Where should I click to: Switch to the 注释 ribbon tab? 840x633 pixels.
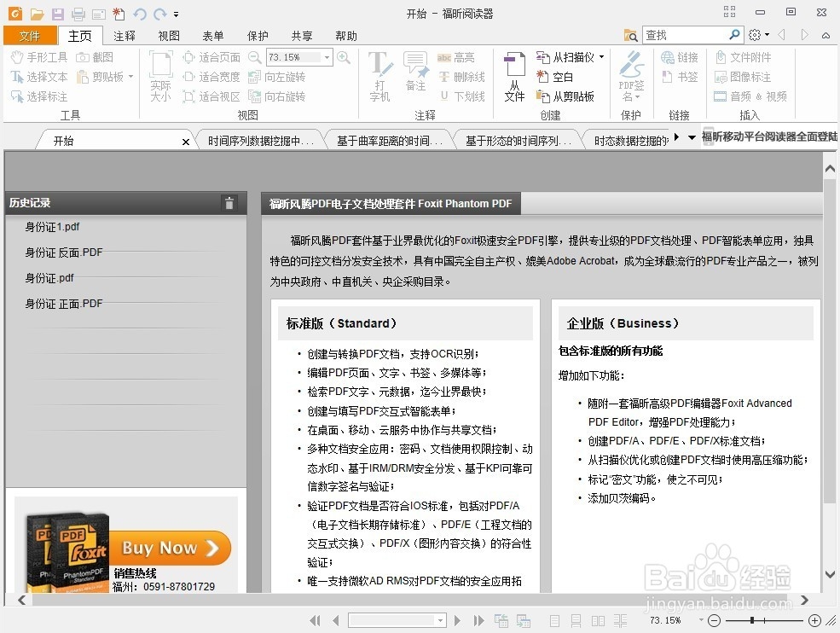125,36
